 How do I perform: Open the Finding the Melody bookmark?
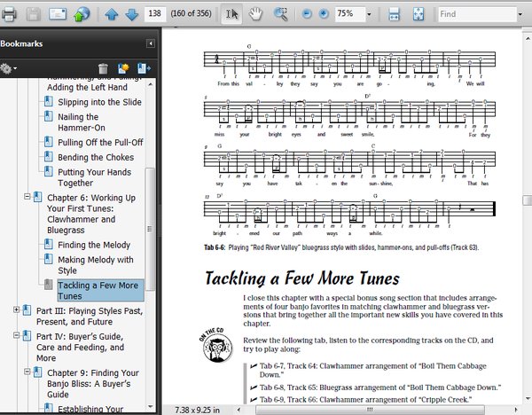click(x=94, y=245)
